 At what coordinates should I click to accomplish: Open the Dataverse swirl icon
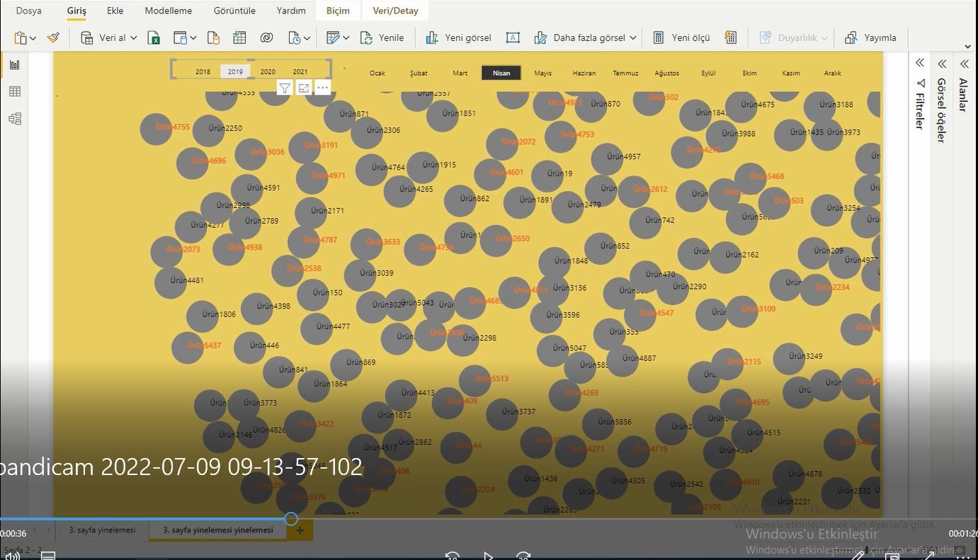pyautogui.click(x=266, y=38)
